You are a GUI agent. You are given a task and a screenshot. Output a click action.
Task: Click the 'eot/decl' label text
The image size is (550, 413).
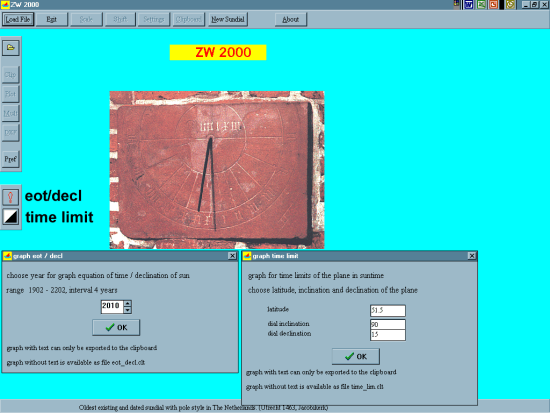pyautogui.click(x=53, y=196)
